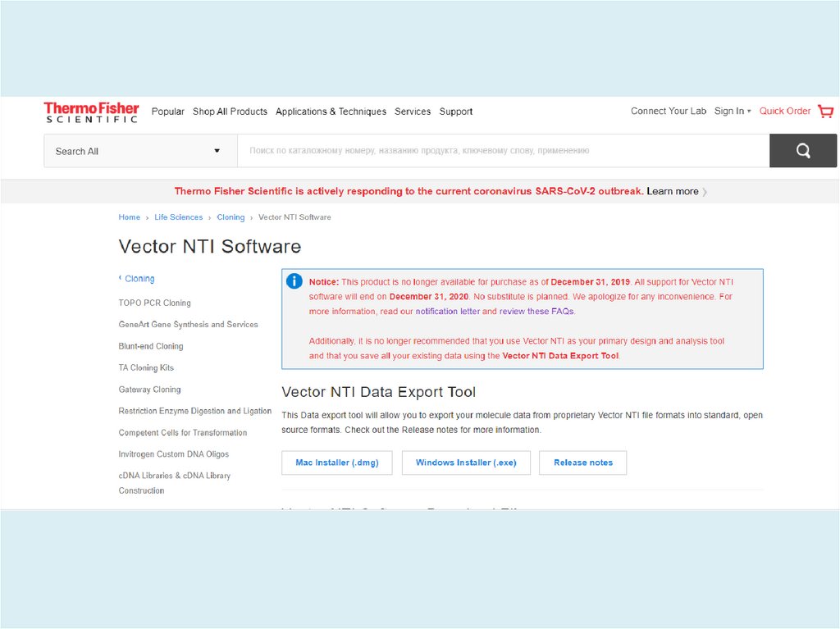Click the Vector NTI Data Export Tool heading
Screen dimensions: 840x629
pyautogui.click(x=378, y=392)
